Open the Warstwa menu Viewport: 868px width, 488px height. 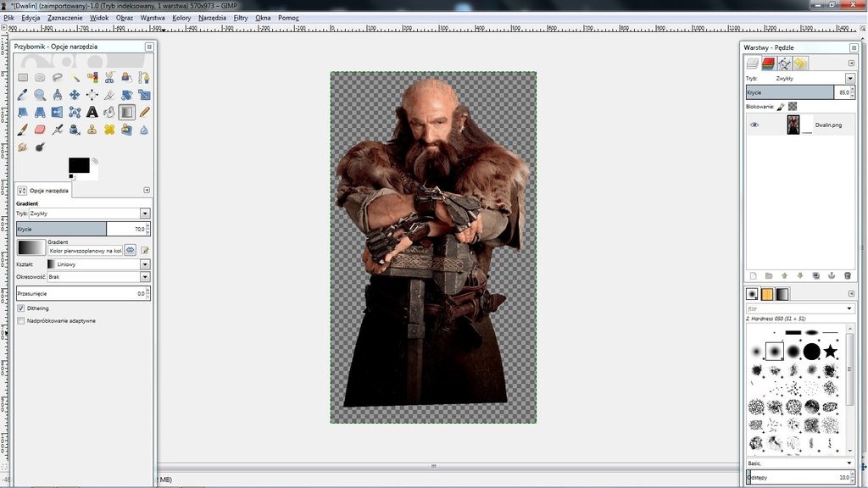point(153,17)
